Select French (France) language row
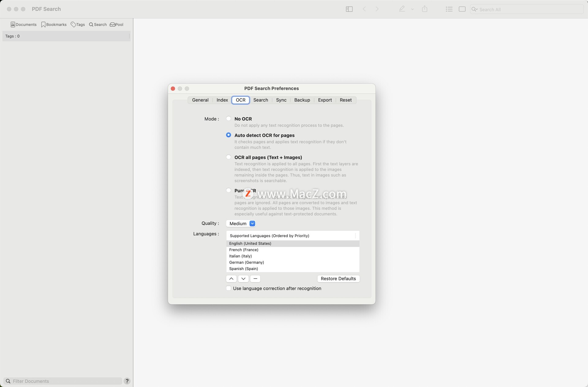This screenshot has width=588, height=387. (x=292, y=250)
